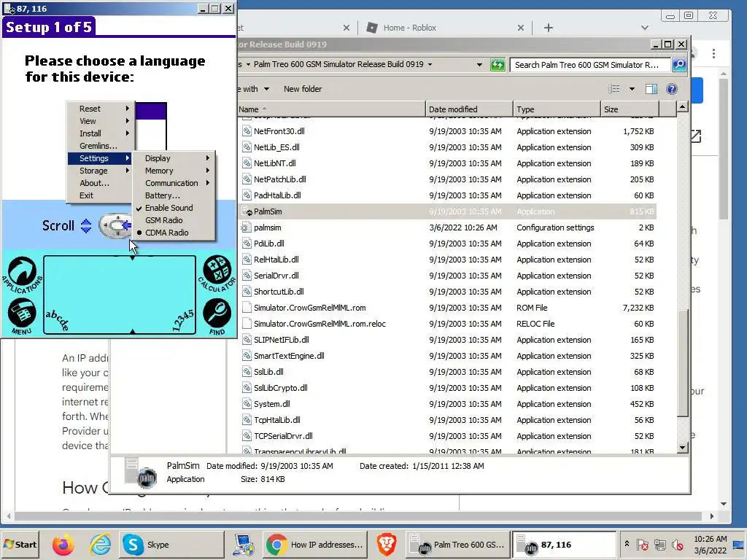747x560 pixels.
Task: Close the Roblox browser tab
Action: [x=521, y=28]
